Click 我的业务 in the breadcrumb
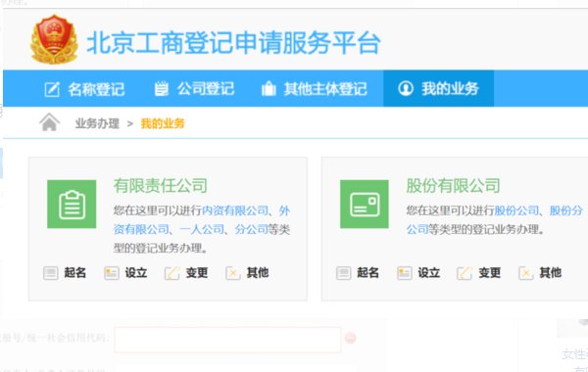The width and height of the screenshot is (588, 372). (x=163, y=123)
